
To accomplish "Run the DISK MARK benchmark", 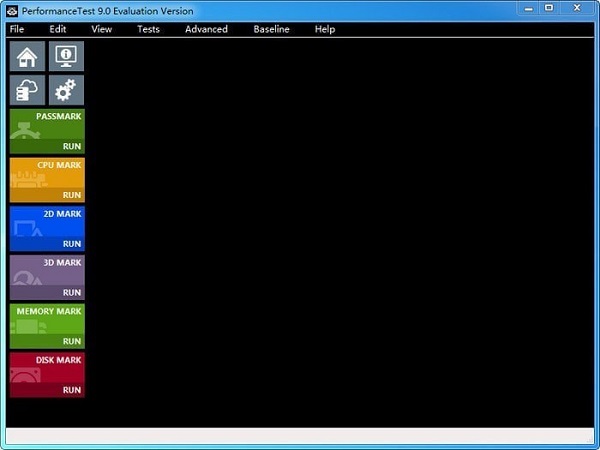I will (72, 390).
